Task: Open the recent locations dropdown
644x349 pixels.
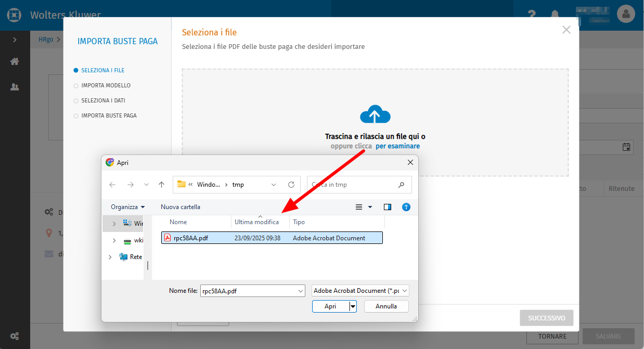Action: 146,185
